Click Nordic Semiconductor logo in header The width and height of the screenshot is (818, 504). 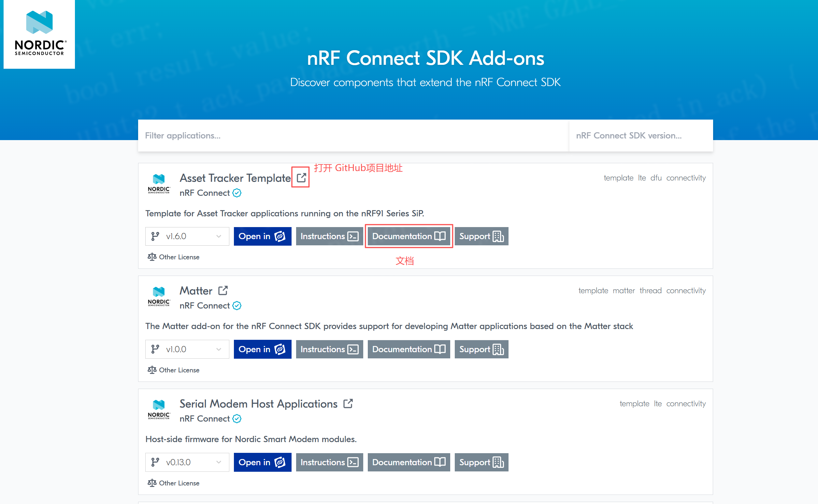click(39, 34)
